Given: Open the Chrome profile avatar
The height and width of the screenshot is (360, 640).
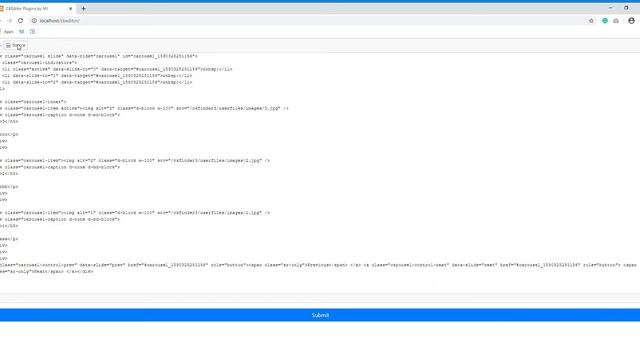Looking at the screenshot, I should [631, 20].
